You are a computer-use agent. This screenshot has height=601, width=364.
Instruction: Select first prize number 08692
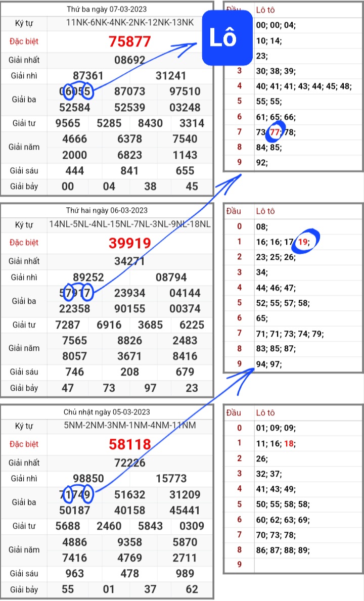pos(130,60)
